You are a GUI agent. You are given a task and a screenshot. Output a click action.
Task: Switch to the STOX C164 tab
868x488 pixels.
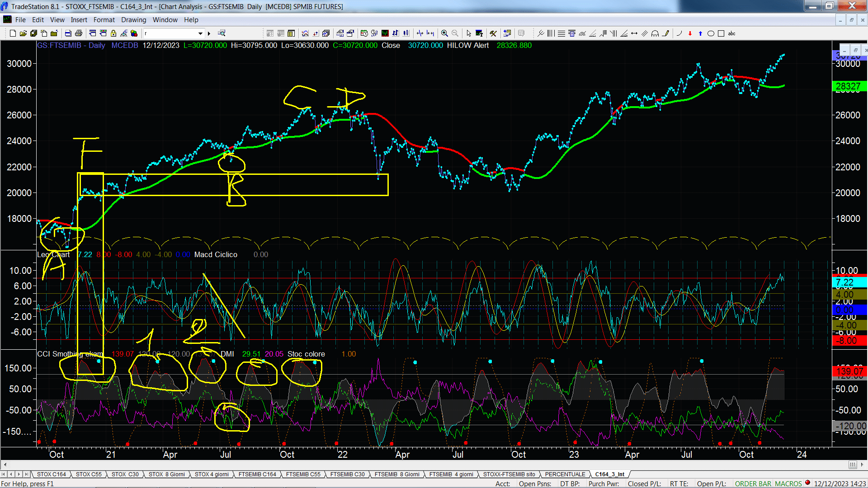52,474
